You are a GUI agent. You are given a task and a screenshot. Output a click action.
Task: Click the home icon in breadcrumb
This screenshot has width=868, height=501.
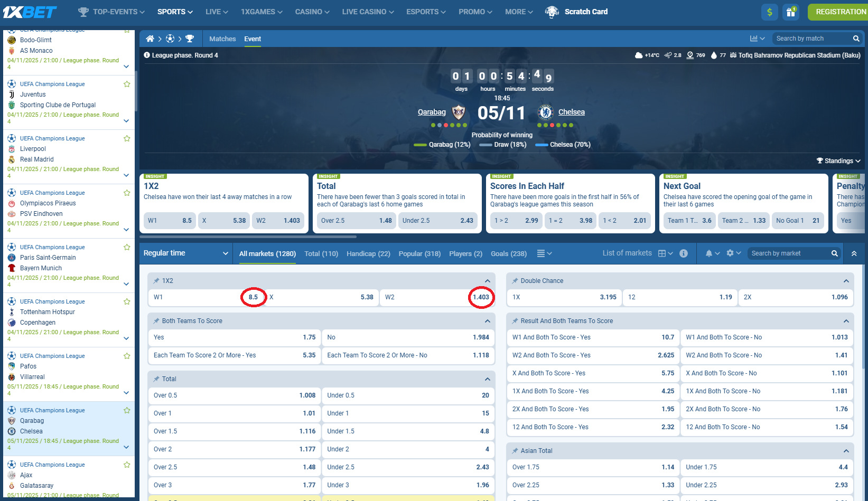click(150, 39)
